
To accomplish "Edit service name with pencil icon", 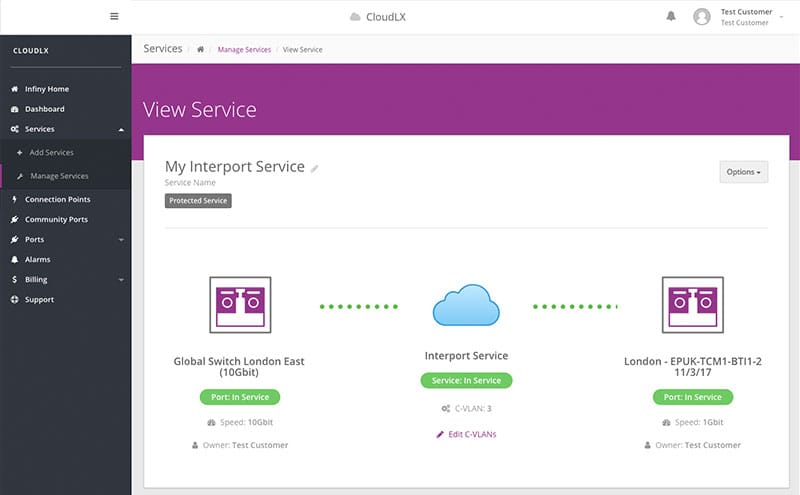I will point(315,168).
